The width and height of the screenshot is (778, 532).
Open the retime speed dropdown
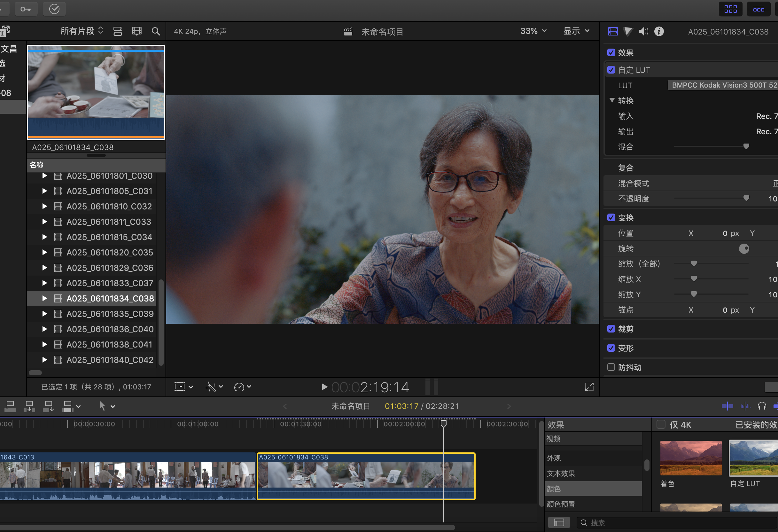tap(243, 387)
